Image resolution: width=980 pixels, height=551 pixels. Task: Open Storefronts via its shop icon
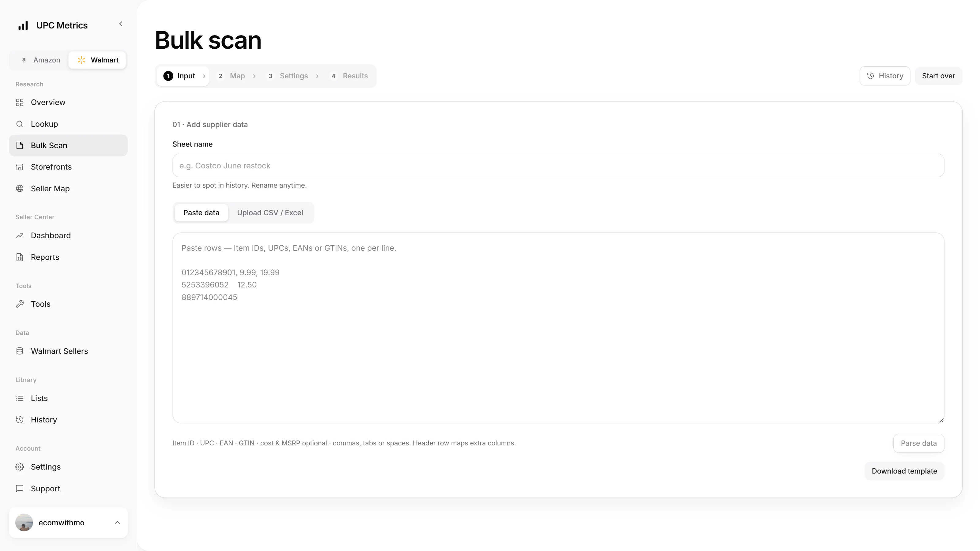point(20,167)
